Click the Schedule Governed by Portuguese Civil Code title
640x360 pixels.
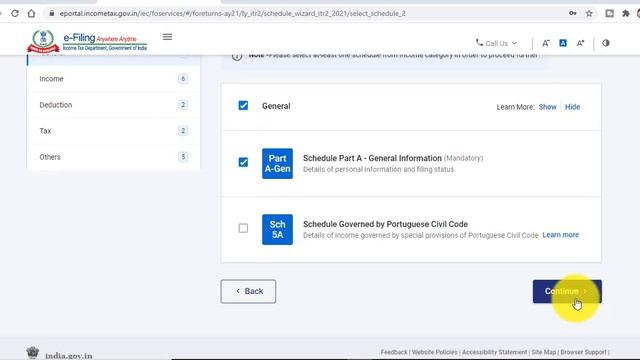coord(385,224)
